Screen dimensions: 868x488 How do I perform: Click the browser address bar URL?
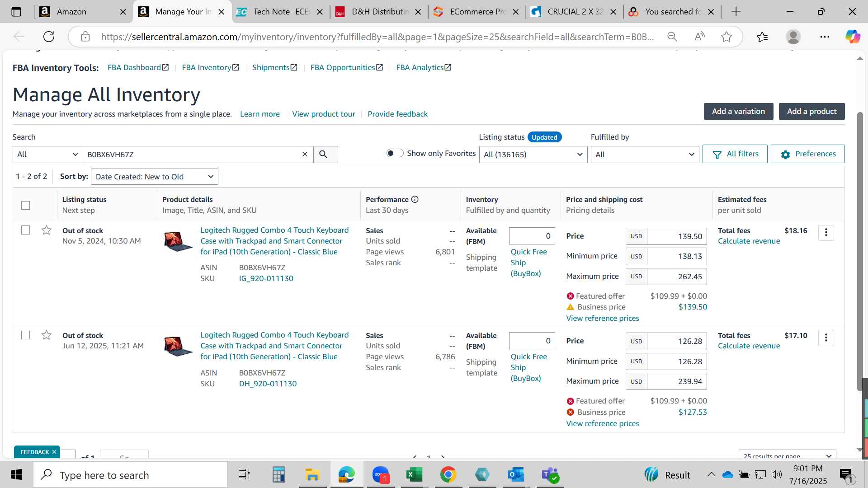(377, 37)
